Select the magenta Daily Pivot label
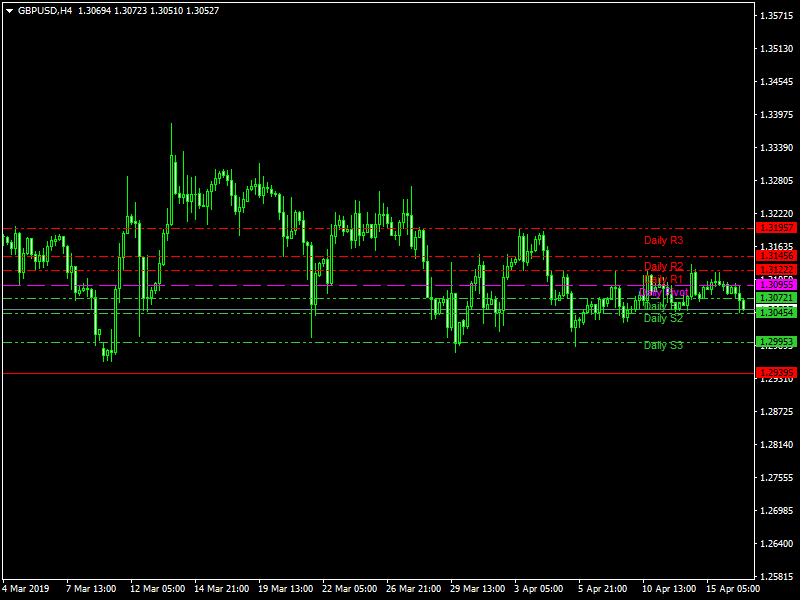 pos(663,292)
